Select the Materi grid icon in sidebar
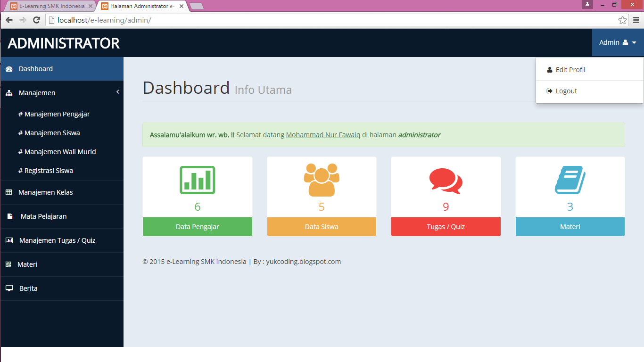The height and width of the screenshot is (362, 644). pyautogui.click(x=9, y=264)
